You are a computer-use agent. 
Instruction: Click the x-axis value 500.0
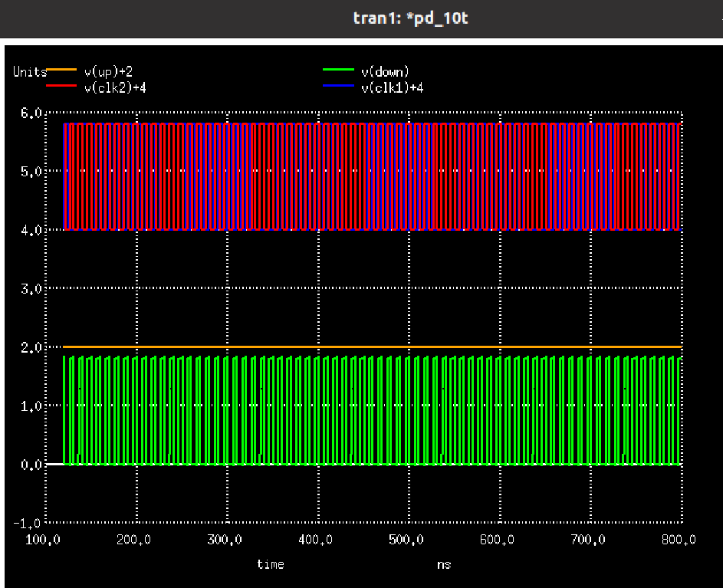coord(406,540)
